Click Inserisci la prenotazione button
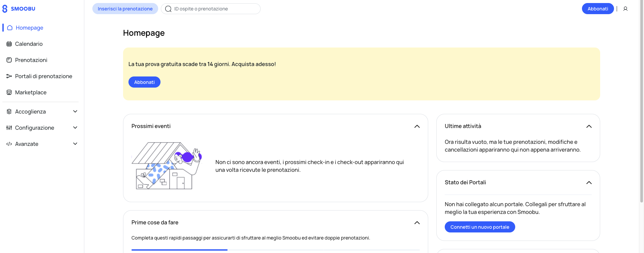 [x=125, y=9]
